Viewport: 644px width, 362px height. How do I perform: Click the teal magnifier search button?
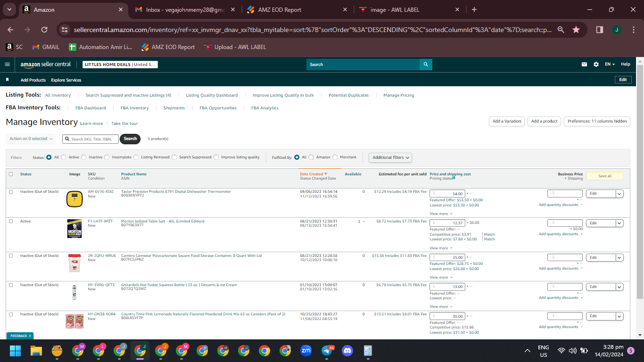click(x=426, y=65)
